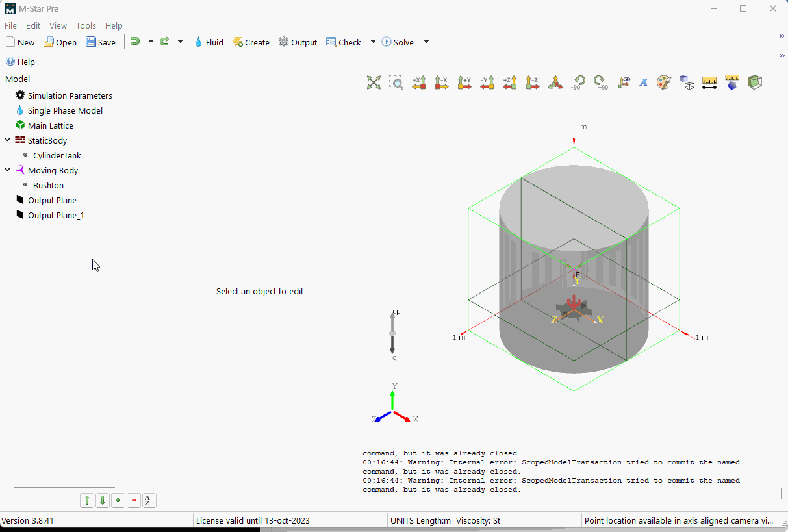
Task: Open the Check dropdown arrow
Action: pos(373,42)
